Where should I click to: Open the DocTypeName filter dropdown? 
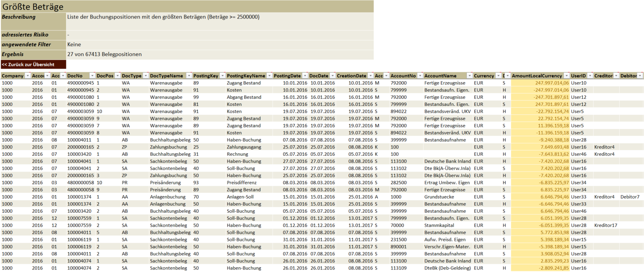189,76
